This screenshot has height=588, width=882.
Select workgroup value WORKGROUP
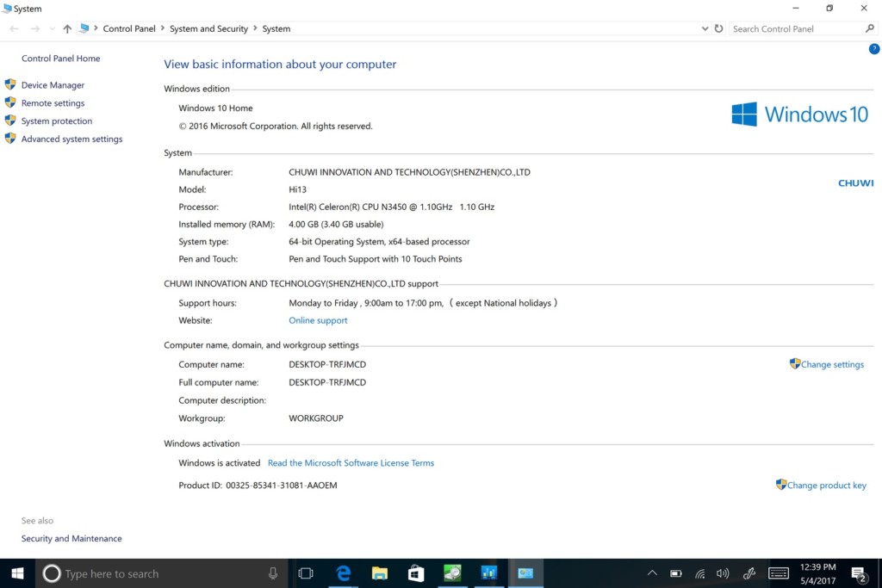click(315, 418)
